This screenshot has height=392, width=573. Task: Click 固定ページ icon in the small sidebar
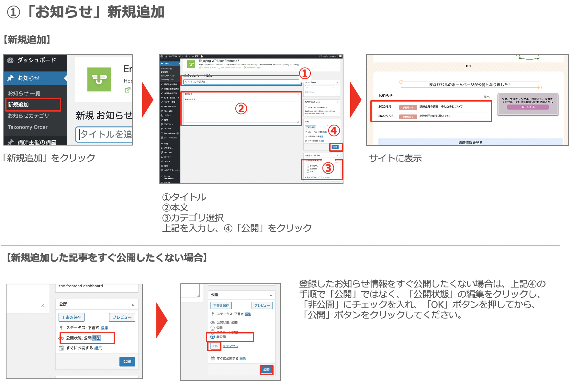162,124
